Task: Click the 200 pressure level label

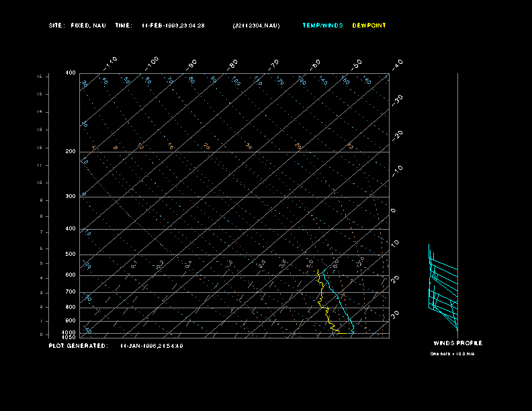Action: [x=71, y=152]
